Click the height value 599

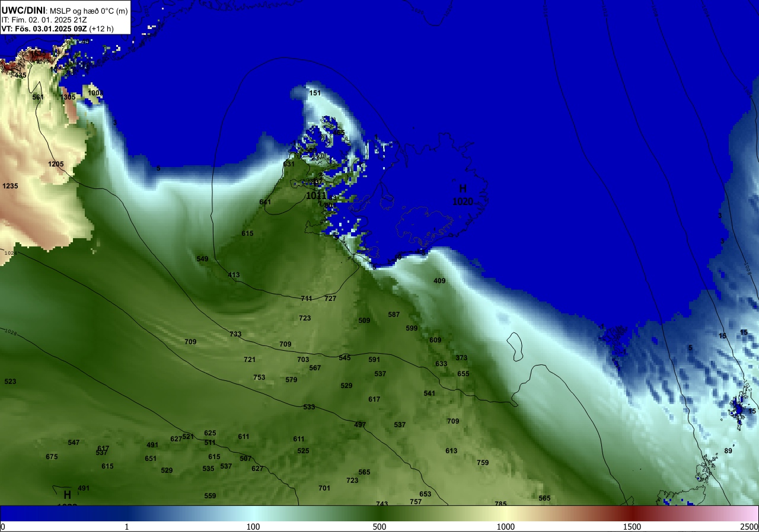point(412,328)
